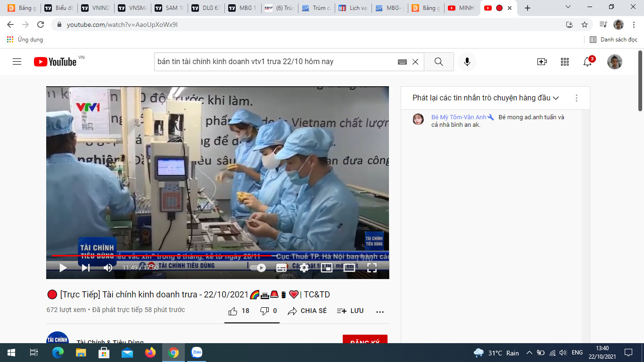Toggle the autoplay switch in player
Viewport: 644px width, 362px height.
(258, 268)
